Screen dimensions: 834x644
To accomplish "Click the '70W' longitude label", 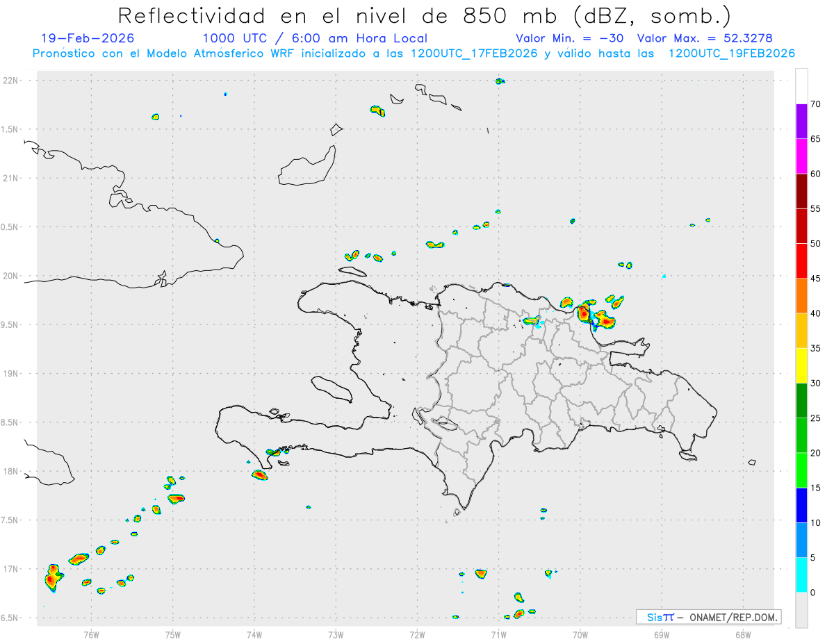I will click(580, 634).
